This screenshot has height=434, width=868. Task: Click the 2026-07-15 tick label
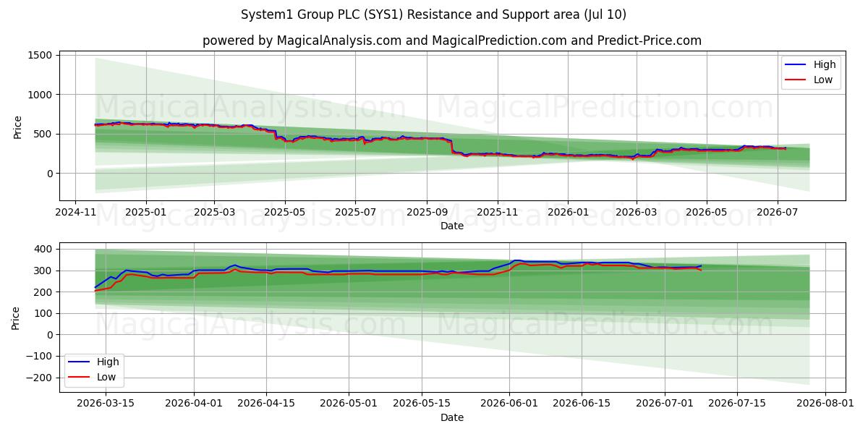(736, 404)
